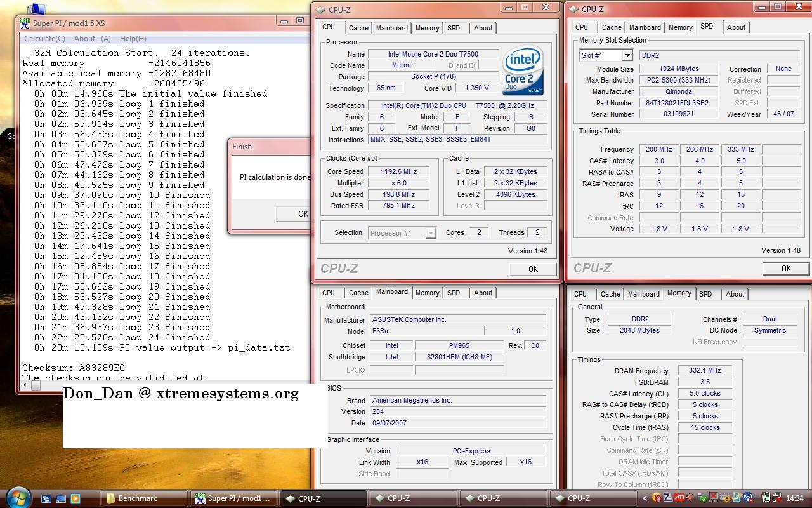Click OK in the CPU-Z SPD window
The width and height of the screenshot is (812, 508).
[x=786, y=268]
